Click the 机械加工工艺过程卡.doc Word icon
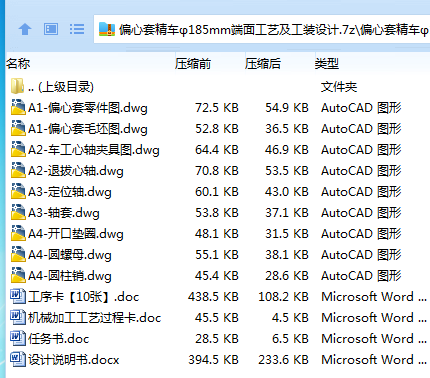 pyautogui.click(x=18, y=317)
